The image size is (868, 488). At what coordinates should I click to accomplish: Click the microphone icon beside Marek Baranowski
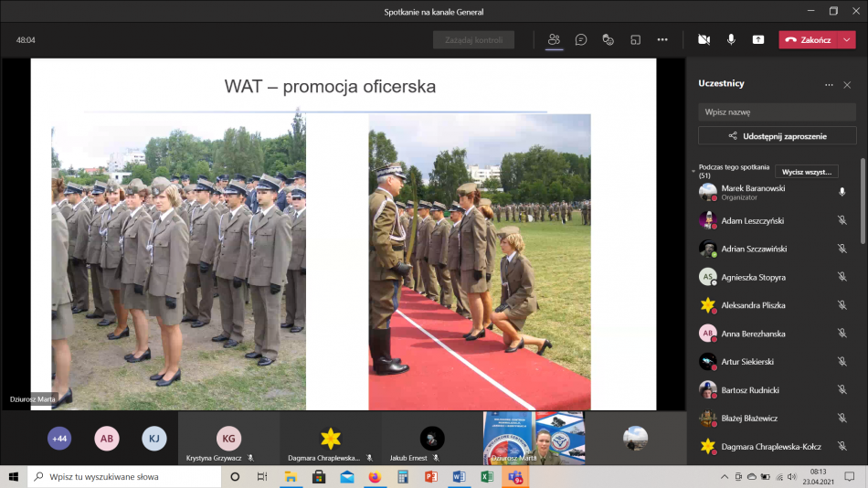(x=842, y=192)
